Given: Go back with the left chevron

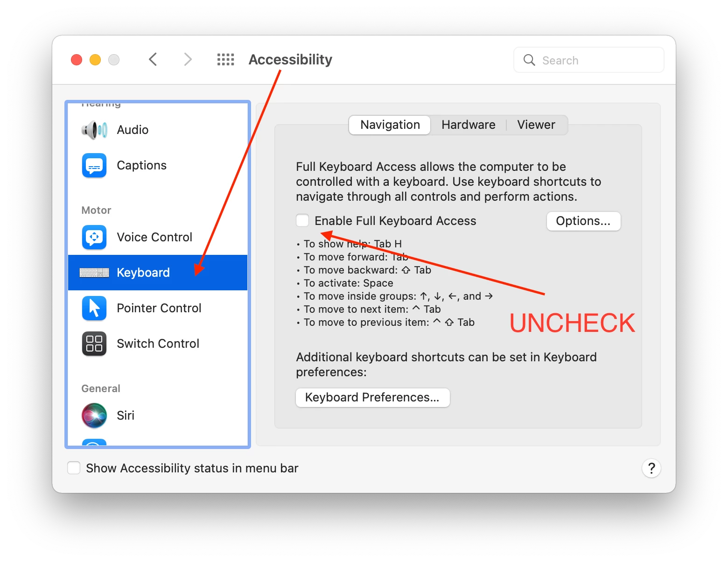Looking at the screenshot, I should coord(153,59).
